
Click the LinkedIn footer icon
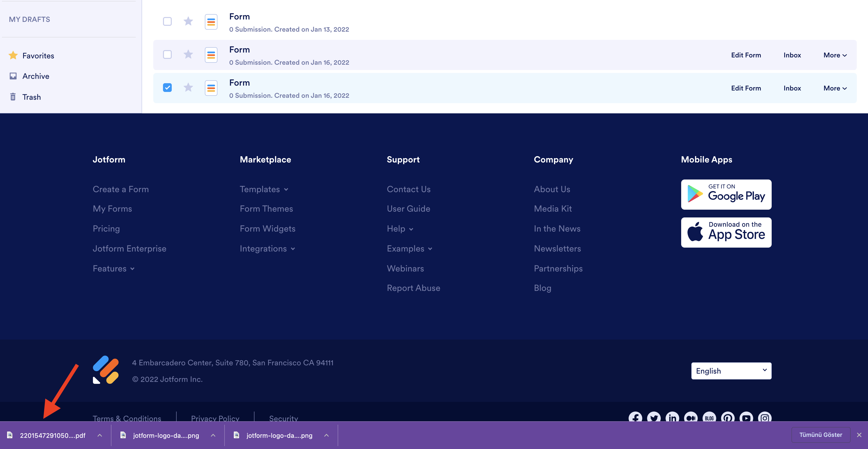[672, 418]
